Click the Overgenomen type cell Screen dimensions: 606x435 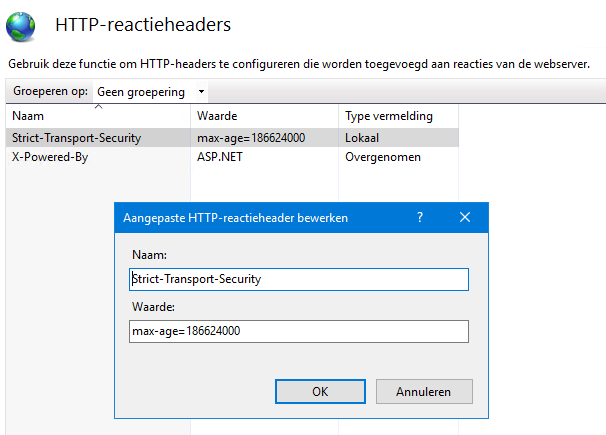[383, 157]
